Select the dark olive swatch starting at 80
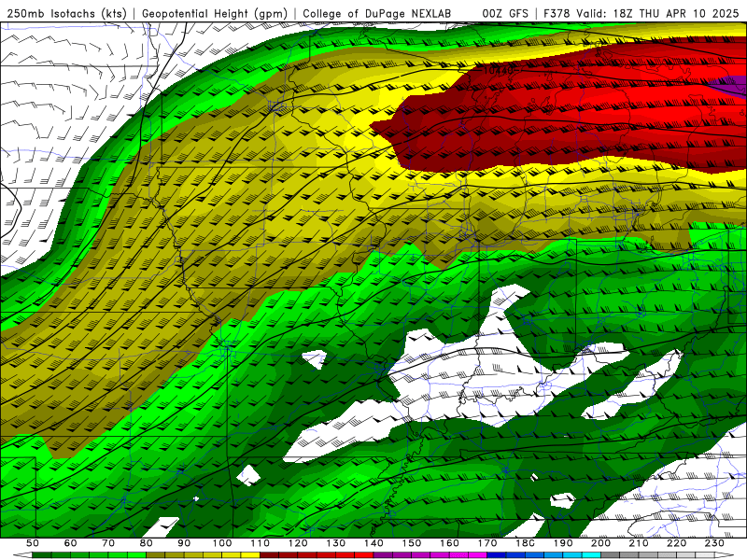 tap(155, 555)
